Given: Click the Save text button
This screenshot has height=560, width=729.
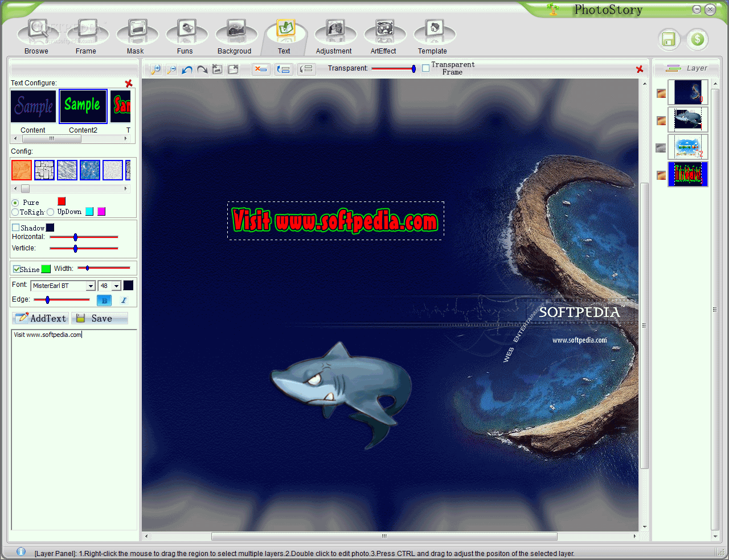Looking at the screenshot, I should 100,318.
